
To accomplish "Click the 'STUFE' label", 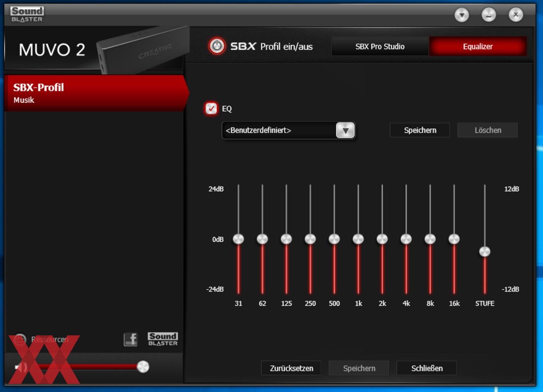I will click(x=485, y=303).
